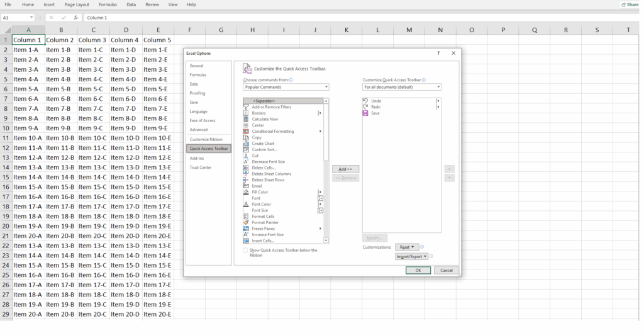Select column header D in spreadsheet
644x335 pixels.
click(x=126, y=30)
